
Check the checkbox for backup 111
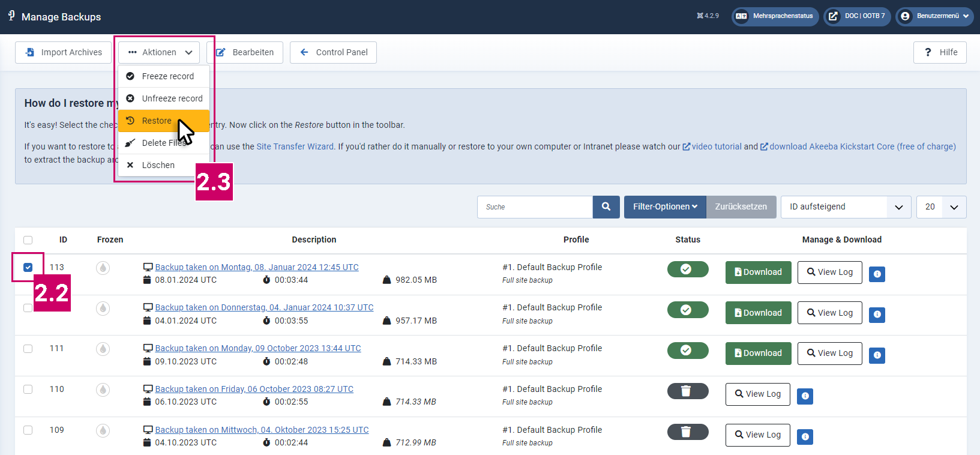coord(28,349)
